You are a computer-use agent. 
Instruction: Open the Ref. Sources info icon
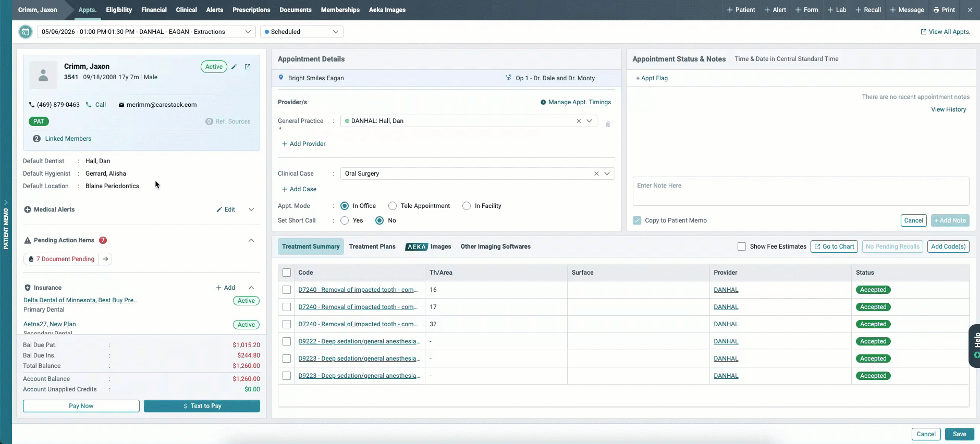pos(209,121)
